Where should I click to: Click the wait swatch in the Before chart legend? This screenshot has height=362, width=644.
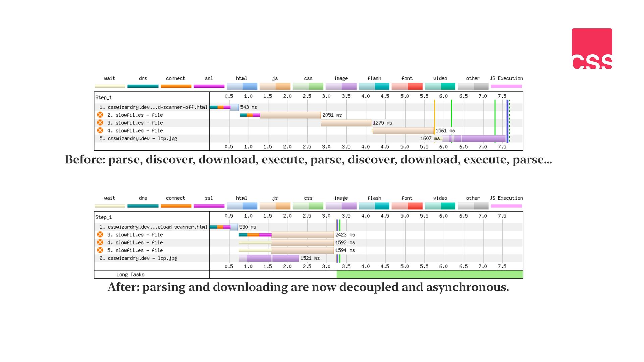[110, 86]
